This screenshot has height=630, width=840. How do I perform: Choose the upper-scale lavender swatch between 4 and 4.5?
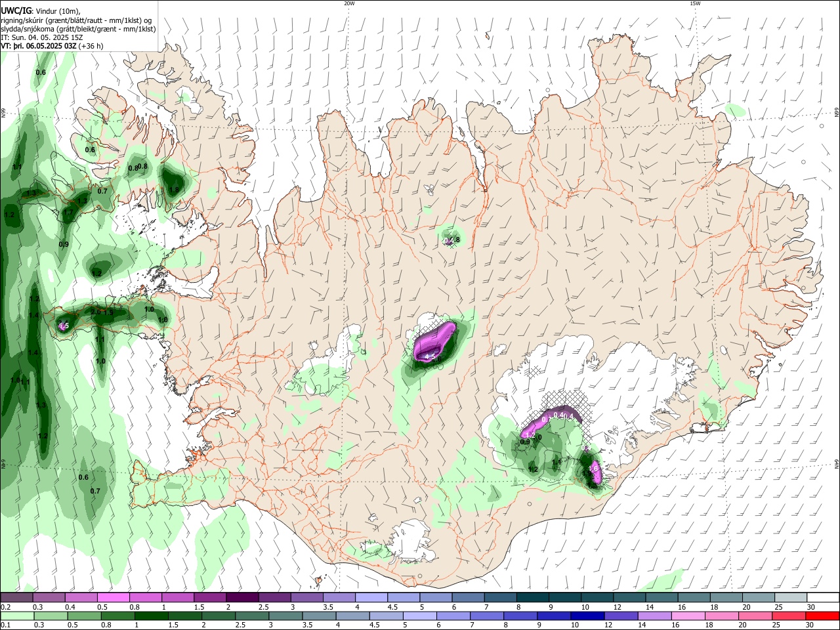pyautogui.click(x=371, y=598)
